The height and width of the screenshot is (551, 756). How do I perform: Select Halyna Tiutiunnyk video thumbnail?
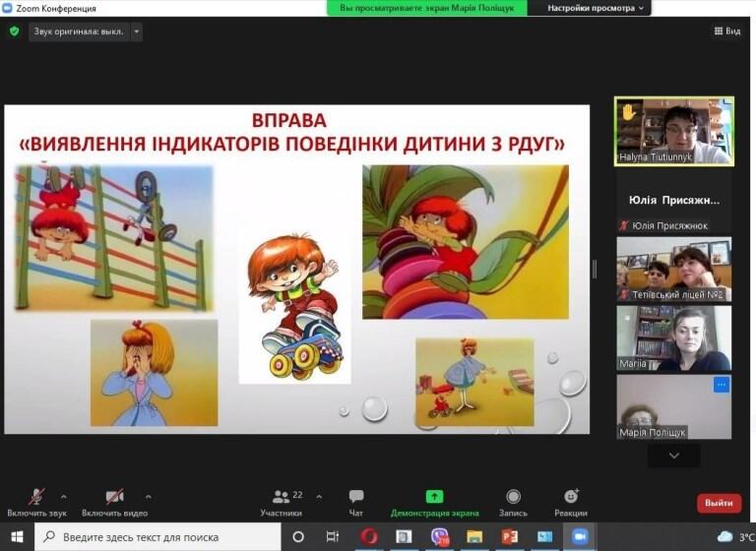pos(674,132)
